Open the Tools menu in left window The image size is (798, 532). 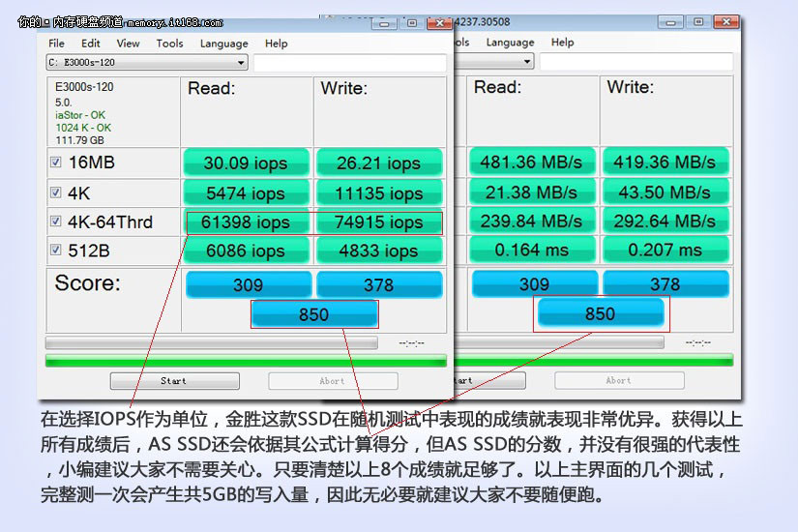point(169,44)
